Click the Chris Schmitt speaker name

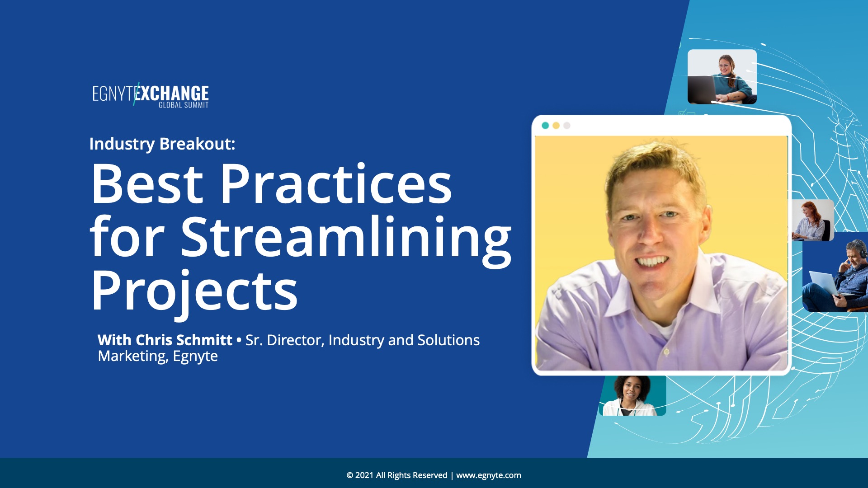(184, 340)
